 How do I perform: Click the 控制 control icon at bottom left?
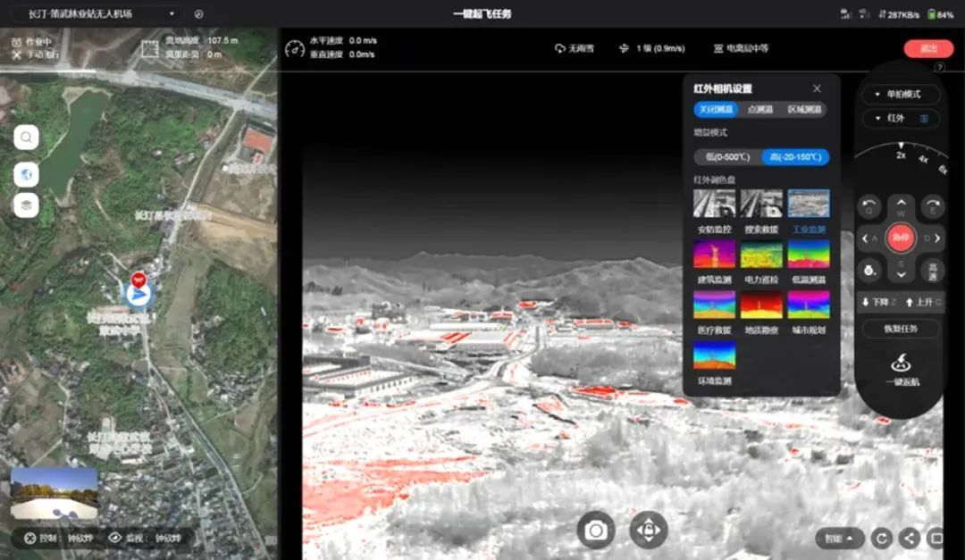coord(29,539)
